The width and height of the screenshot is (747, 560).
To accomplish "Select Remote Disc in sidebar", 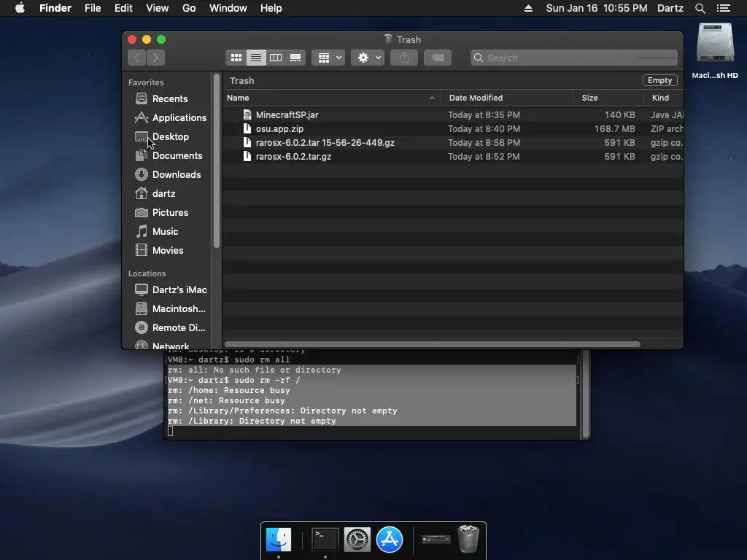I will click(x=170, y=328).
